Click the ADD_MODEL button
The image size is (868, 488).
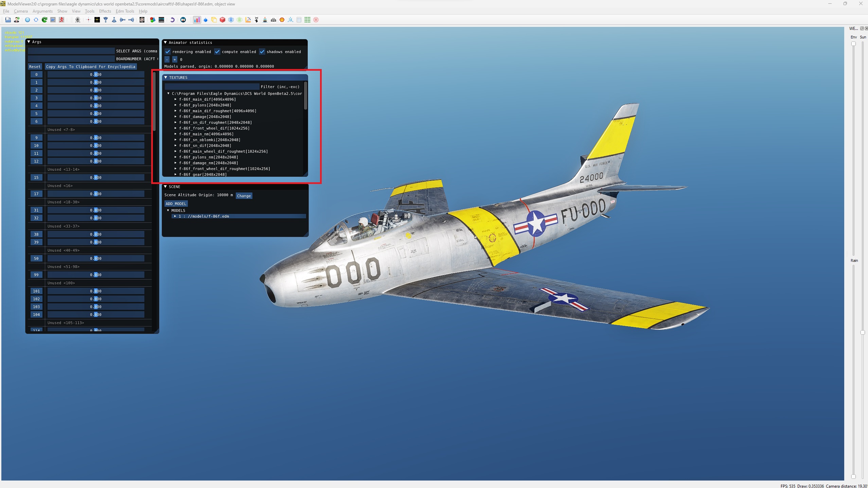[x=176, y=204]
